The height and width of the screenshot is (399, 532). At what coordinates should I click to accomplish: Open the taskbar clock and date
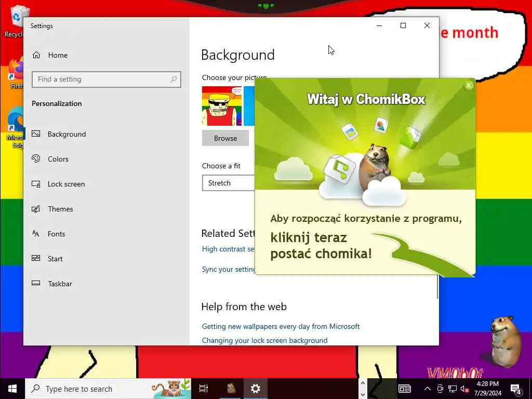click(x=487, y=389)
